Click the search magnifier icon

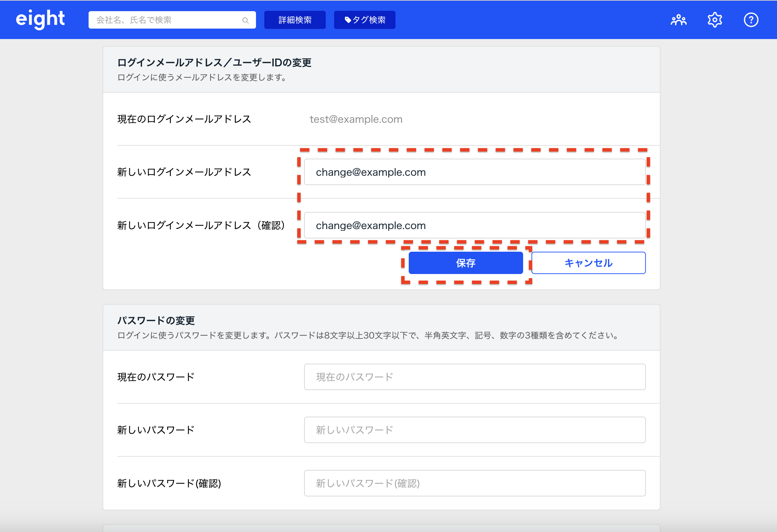[246, 20]
